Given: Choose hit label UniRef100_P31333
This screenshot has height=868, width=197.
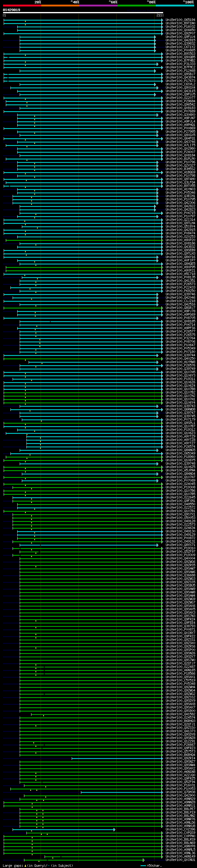Looking at the screenshot, I should tap(180, 64).
